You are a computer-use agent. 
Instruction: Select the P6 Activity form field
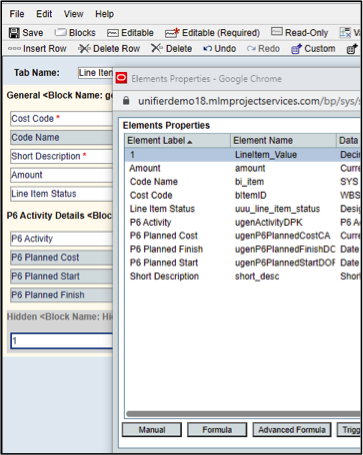[61, 239]
